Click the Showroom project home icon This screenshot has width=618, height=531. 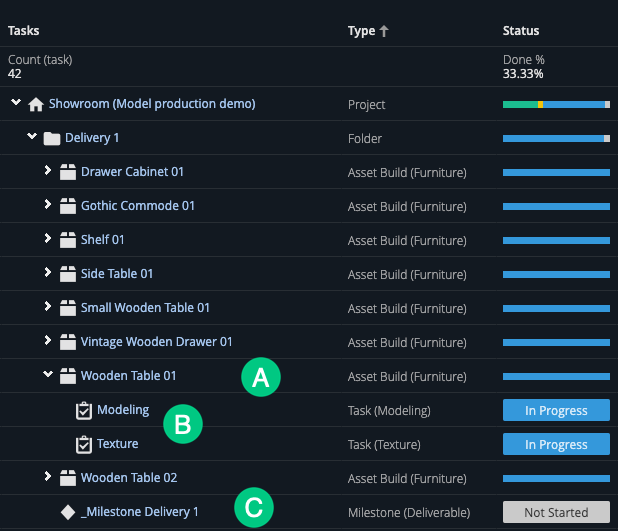click(x=36, y=104)
